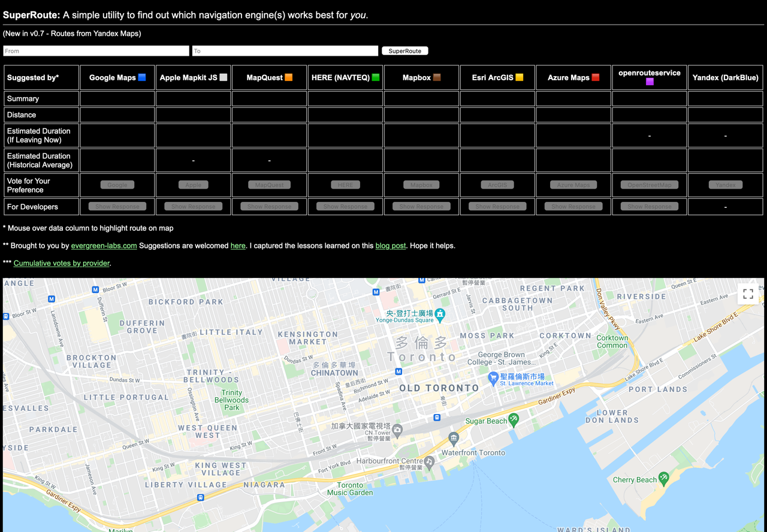Click Corktown Common map label

[612, 341]
